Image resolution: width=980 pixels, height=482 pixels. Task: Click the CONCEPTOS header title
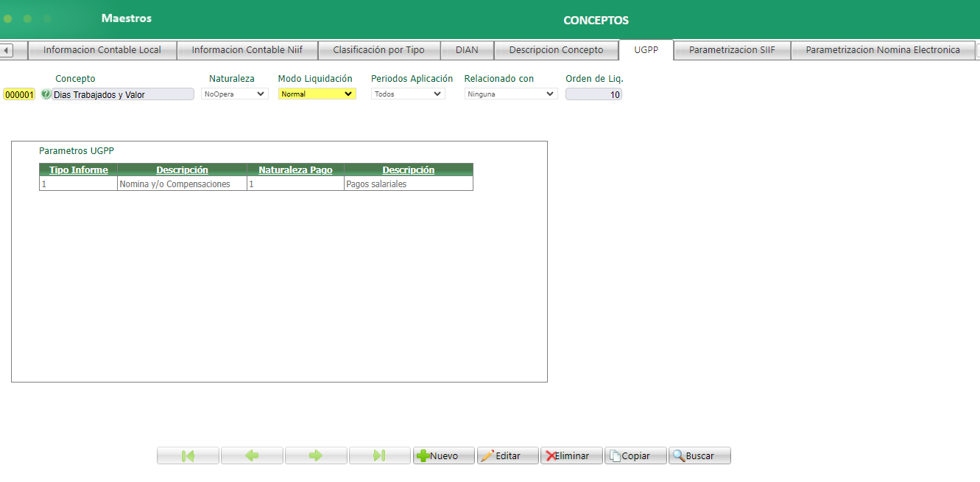[596, 21]
